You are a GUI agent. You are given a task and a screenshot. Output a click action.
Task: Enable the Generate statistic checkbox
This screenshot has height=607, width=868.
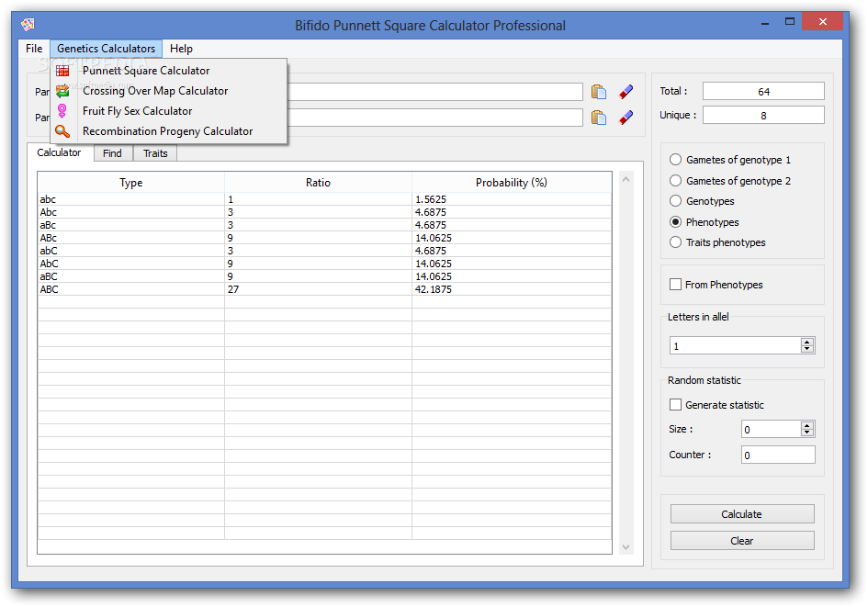click(x=675, y=404)
